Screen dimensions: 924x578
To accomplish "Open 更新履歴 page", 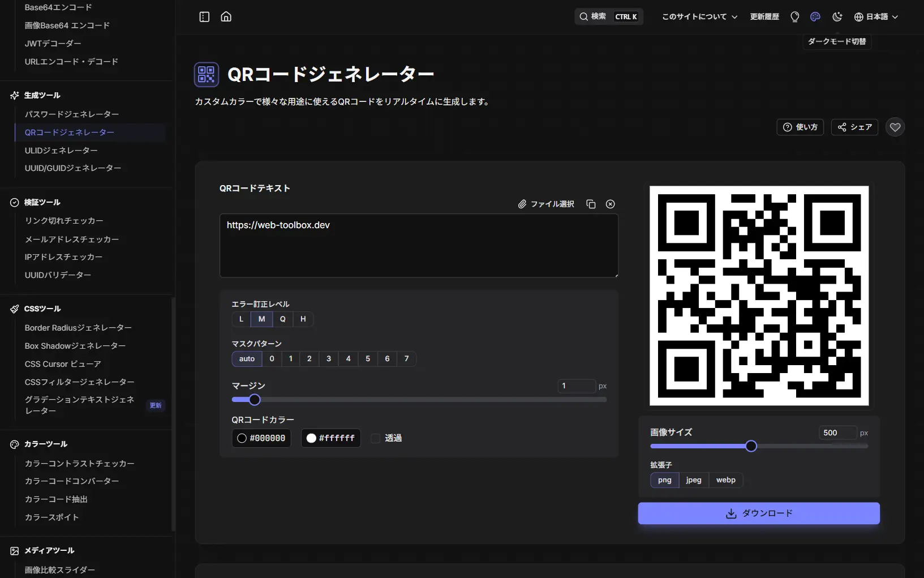I will 764,17.
